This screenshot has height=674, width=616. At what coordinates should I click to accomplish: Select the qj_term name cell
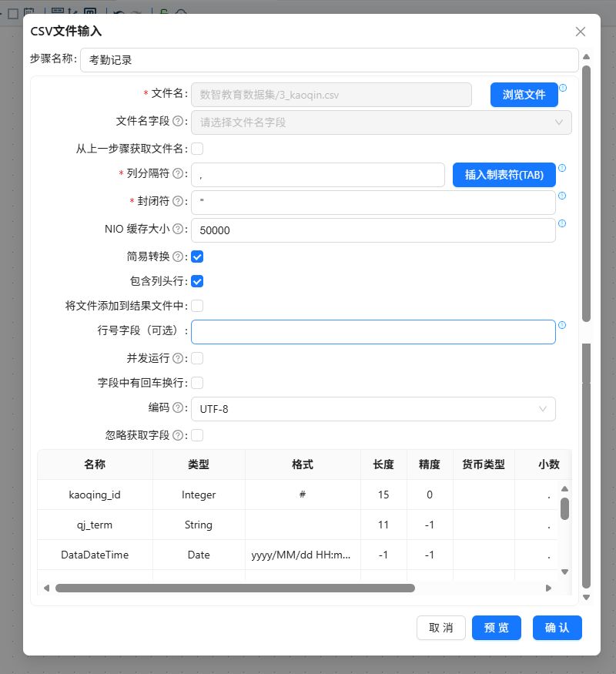pyautogui.click(x=95, y=525)
